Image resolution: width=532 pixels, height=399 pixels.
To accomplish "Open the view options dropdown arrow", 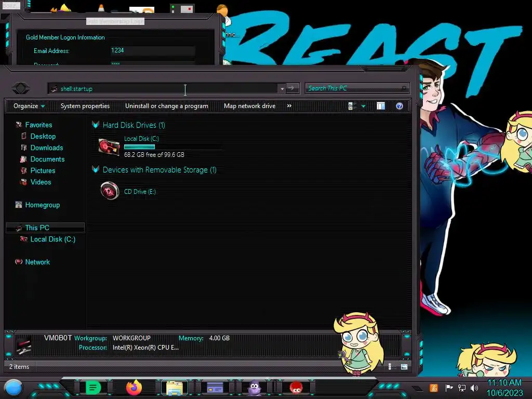I will pos(363,106).
